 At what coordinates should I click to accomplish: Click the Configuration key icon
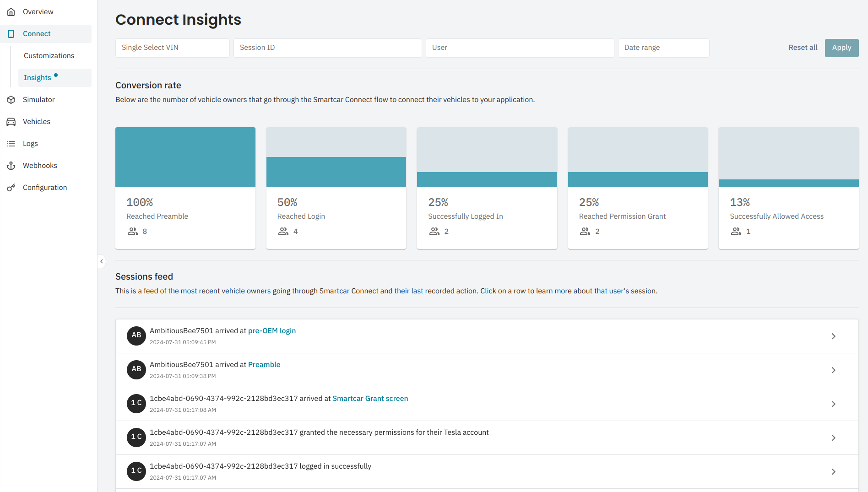pyautogui.click(x=11, y=188)
